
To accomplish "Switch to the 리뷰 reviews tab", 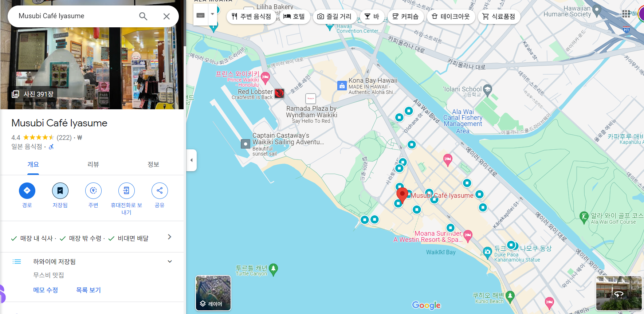I will [x=93, y=165].
